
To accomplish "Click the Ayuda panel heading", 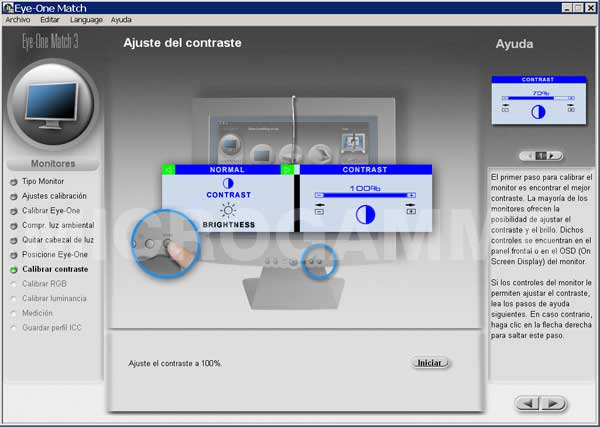I will 514,44.
